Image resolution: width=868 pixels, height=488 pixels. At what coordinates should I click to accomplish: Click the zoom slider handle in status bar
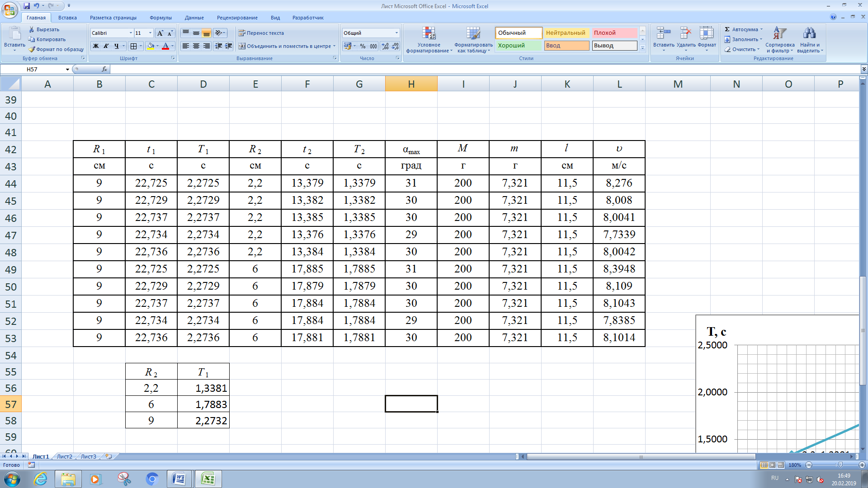(840, 465)
